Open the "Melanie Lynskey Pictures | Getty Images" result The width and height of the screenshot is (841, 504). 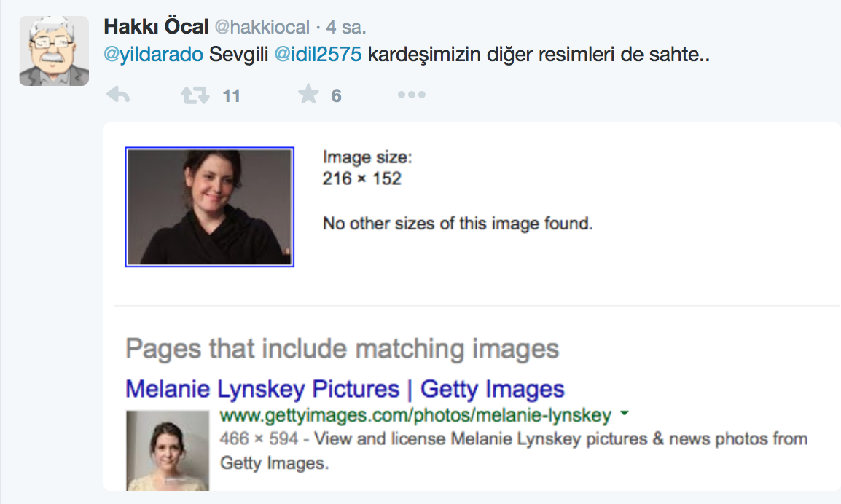click(345, 388)
